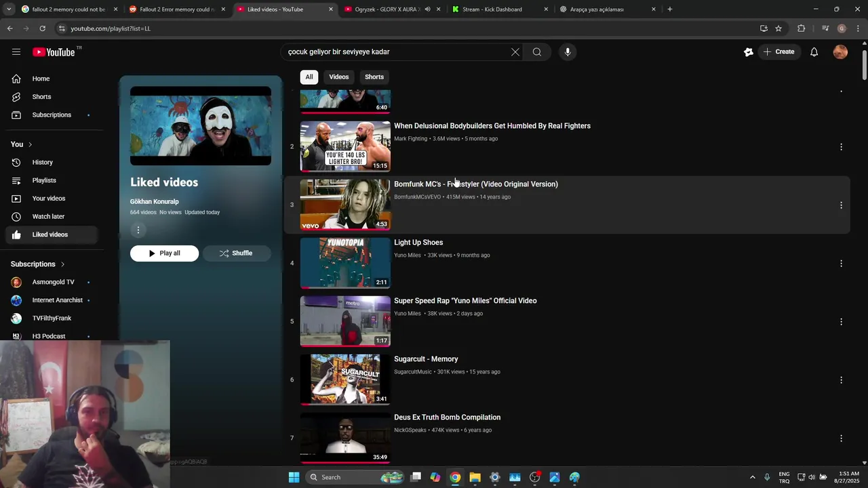The image size is (868, 488).
Task: Open Asmongold TV subscription channel
Action: click(x=52, y=283)
